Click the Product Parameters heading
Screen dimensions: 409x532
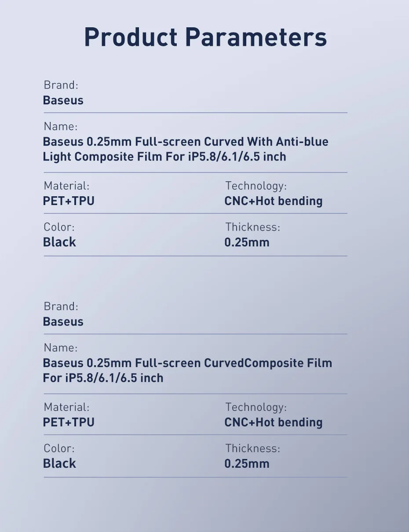(205, 37)
